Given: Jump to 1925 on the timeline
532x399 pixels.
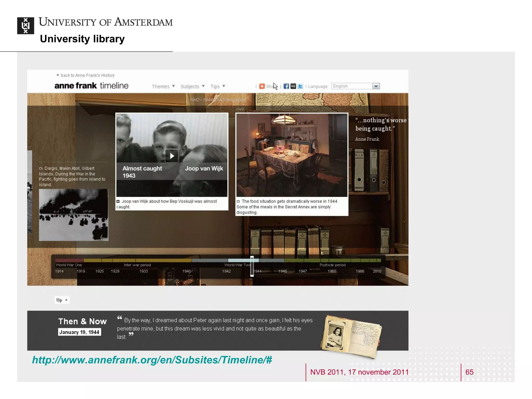Looking at the screenshot, I should tap(99, 271).
